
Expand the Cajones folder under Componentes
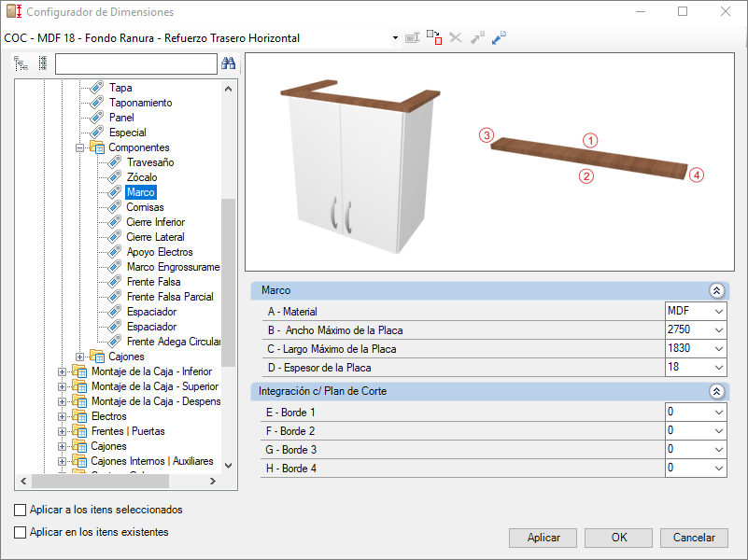[x=80, y=357]
